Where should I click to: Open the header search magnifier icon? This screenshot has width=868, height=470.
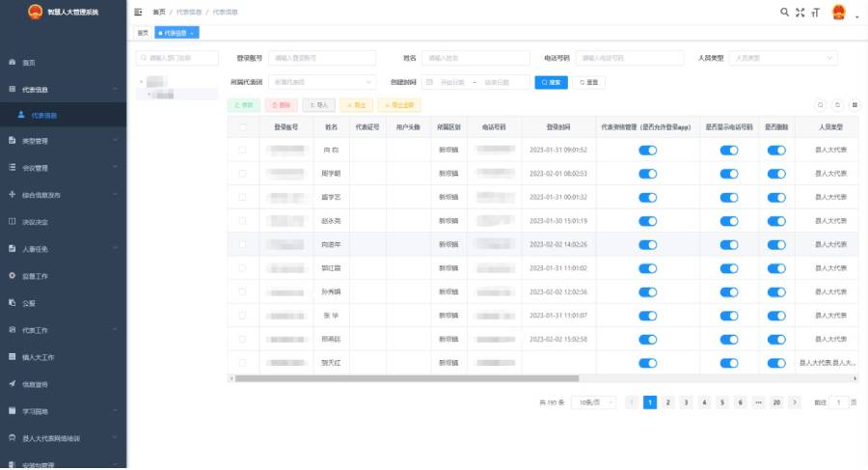coord(784,12)
